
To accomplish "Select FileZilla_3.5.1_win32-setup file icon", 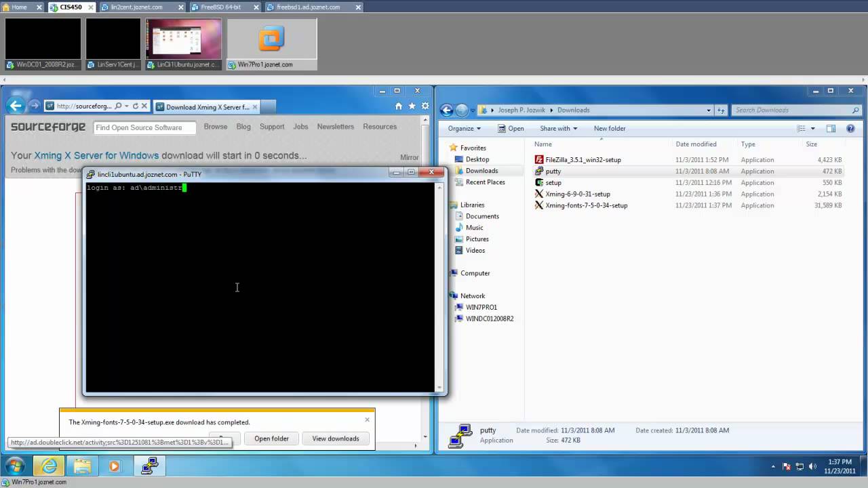I will (x=539, y=160).
